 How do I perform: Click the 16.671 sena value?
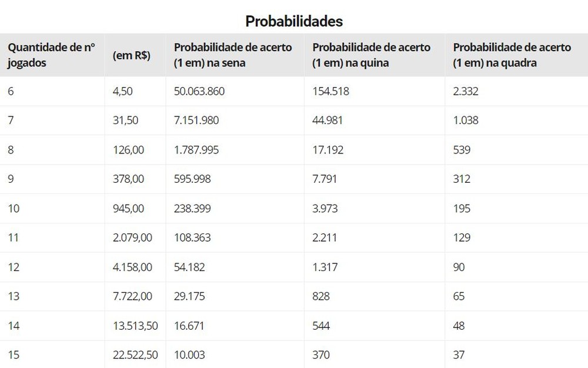189,326
